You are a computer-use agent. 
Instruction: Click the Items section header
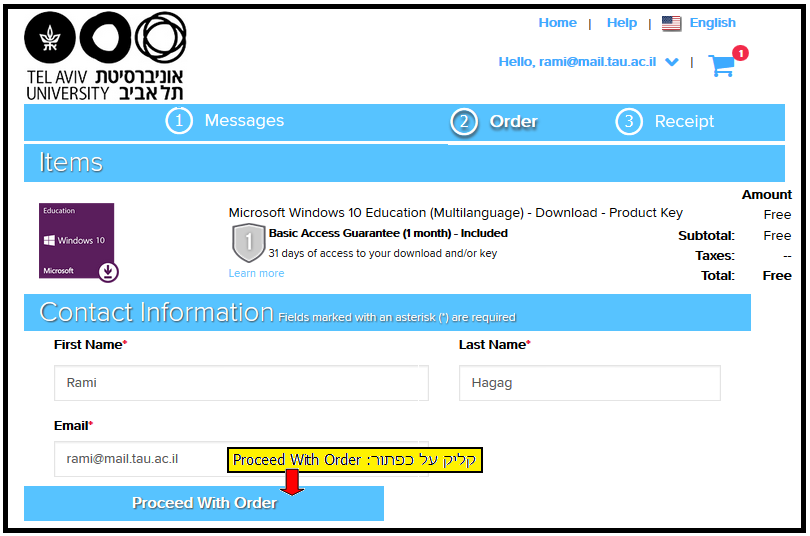[x=404, y=163]
